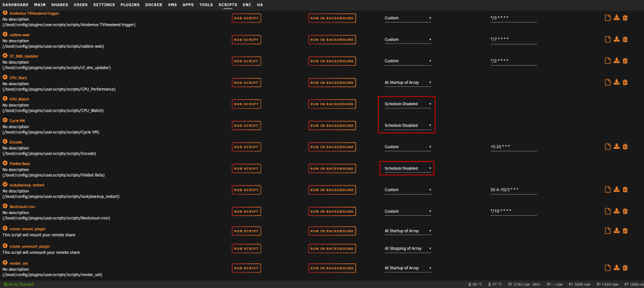This screenshot has height=288, width=644.
Task: Open schedule dropdown for calibre-web
Action: click(x=408, y=40)
